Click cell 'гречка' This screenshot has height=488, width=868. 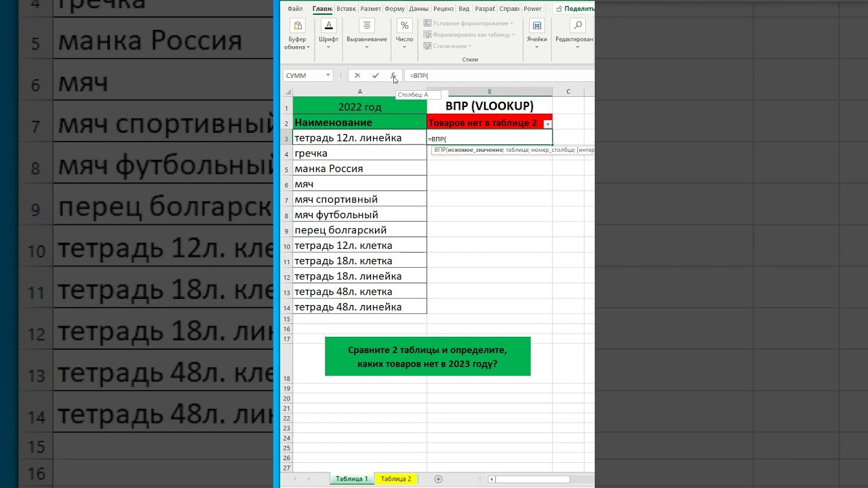(x=359, y=153)
